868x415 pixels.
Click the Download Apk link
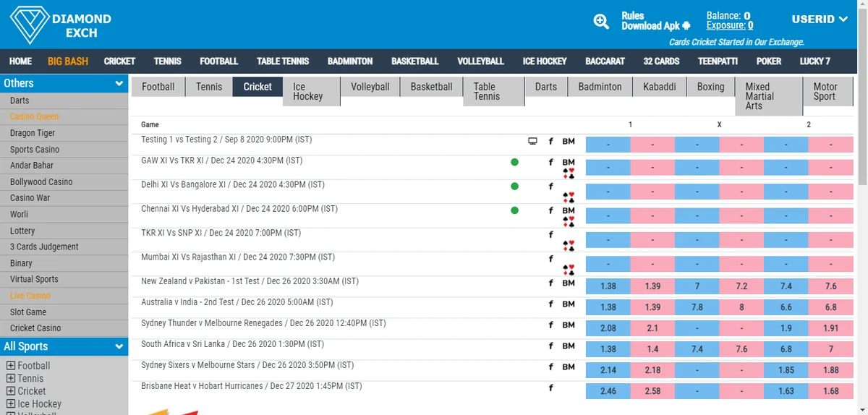[650, 26]
